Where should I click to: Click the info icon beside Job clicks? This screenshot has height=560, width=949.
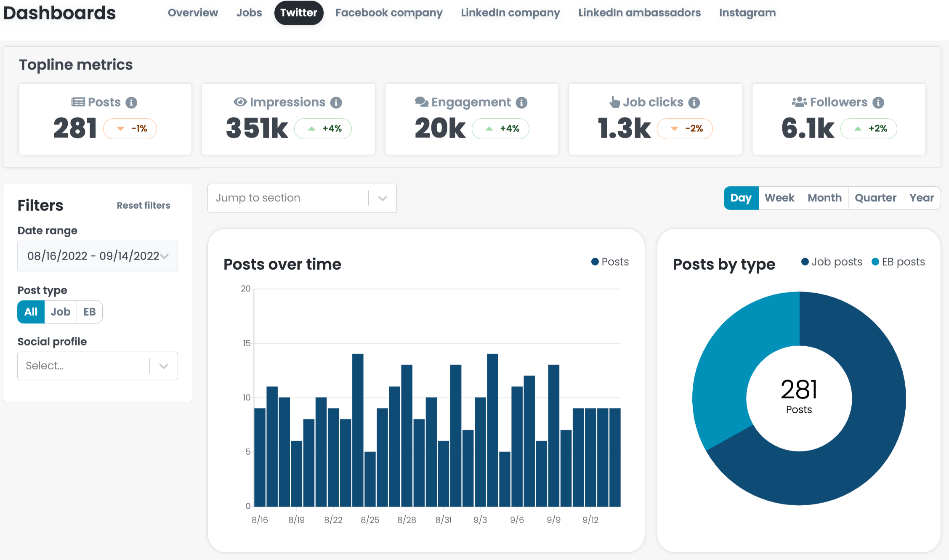click(x=694, y=103)
